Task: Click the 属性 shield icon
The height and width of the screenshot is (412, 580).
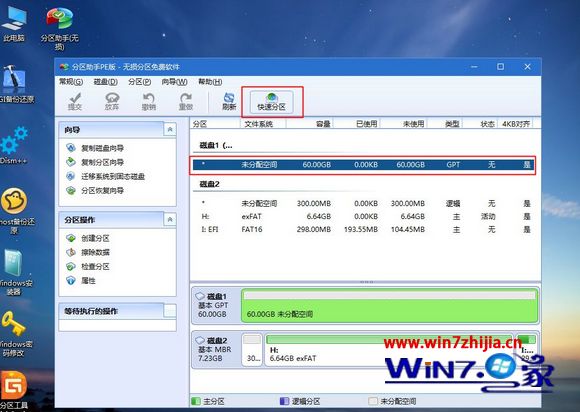Action: pos(71,280)
